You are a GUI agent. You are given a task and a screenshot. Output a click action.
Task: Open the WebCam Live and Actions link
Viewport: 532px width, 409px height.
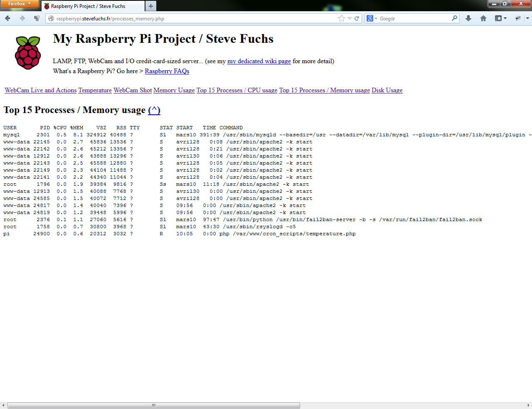[40, 90]
